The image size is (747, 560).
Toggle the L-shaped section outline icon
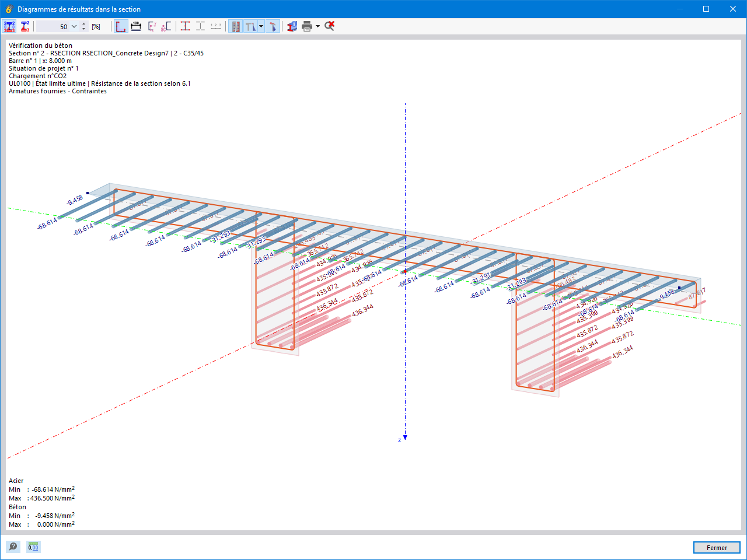pos(121,26)
